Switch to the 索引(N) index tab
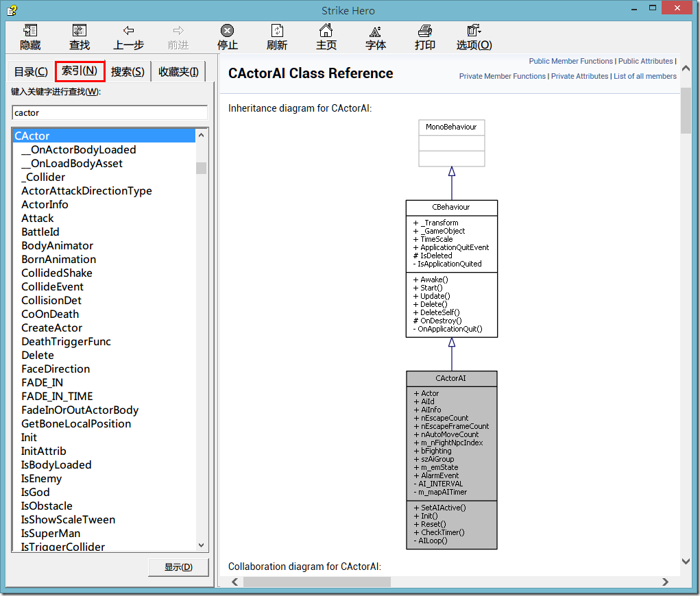The width and height of the screenshot is (700, 596). tap(80, 71)
